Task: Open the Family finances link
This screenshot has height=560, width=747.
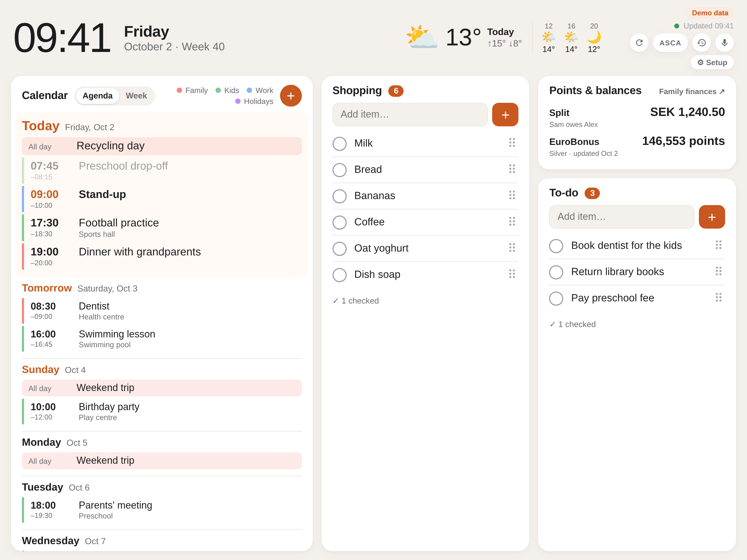Action: click(x=691, y=92)
